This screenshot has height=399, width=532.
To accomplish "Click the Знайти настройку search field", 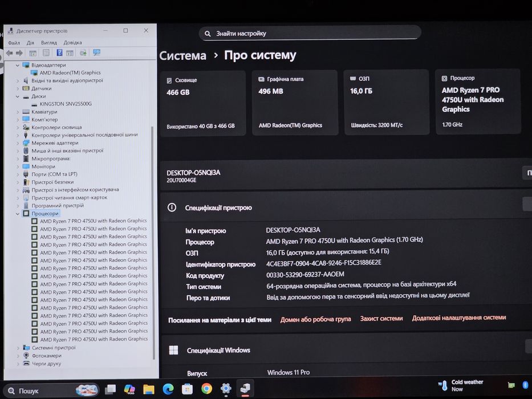I will point(310,33).
